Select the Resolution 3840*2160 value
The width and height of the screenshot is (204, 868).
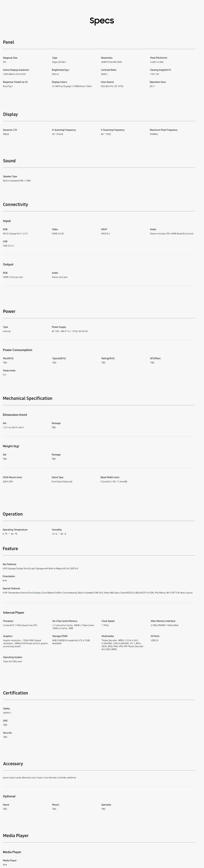pyautogui.click(x=111, y=62)
